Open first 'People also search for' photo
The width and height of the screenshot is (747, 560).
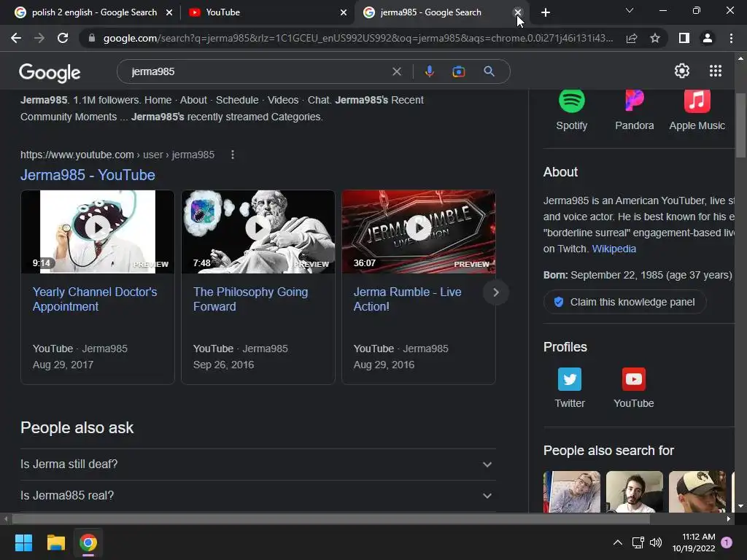click(572, 492)
